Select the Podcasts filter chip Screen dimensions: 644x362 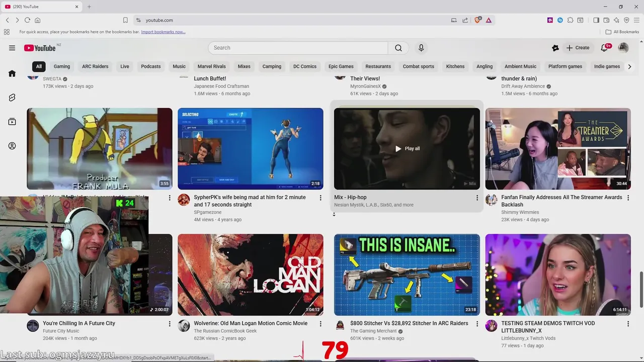tap(151, 66)
